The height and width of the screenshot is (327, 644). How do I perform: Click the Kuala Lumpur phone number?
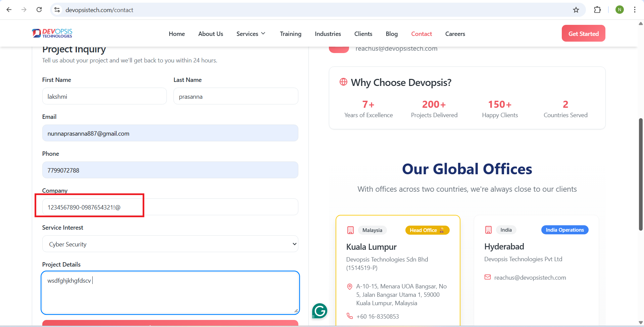point(378,317)
